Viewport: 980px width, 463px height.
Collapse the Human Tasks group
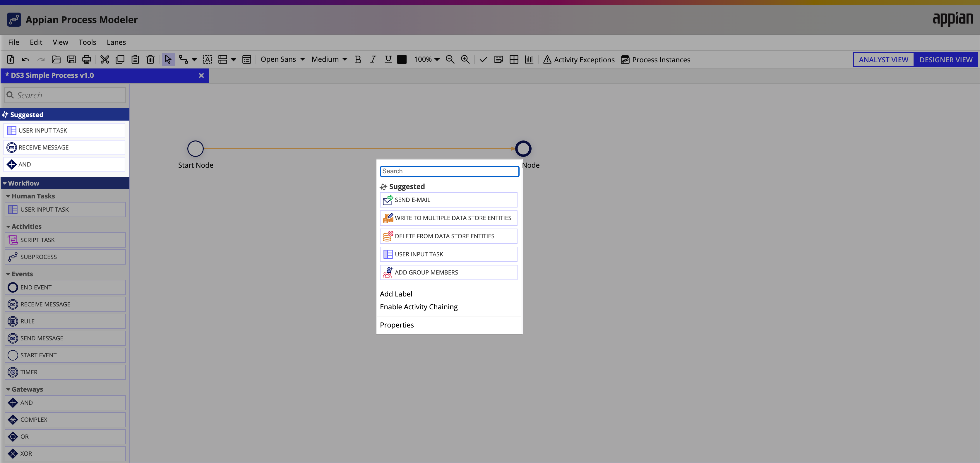(8, 196)
